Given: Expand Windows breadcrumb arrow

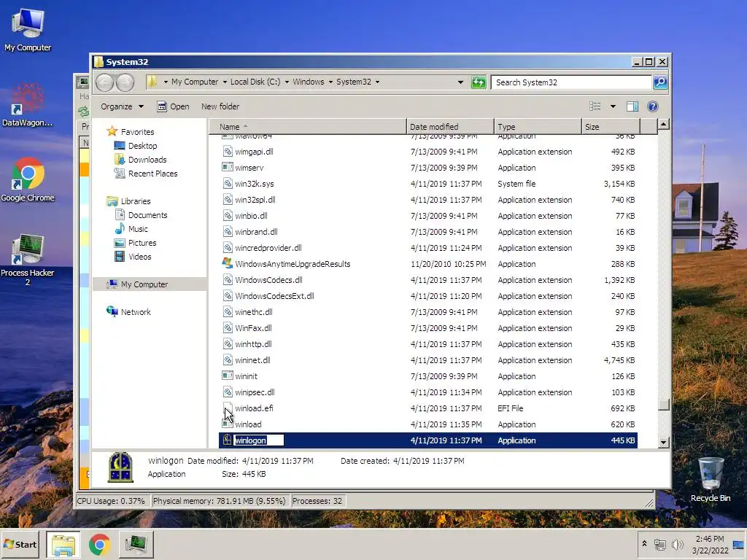Looking at the screenshot, I should click(x=330, y=82).
